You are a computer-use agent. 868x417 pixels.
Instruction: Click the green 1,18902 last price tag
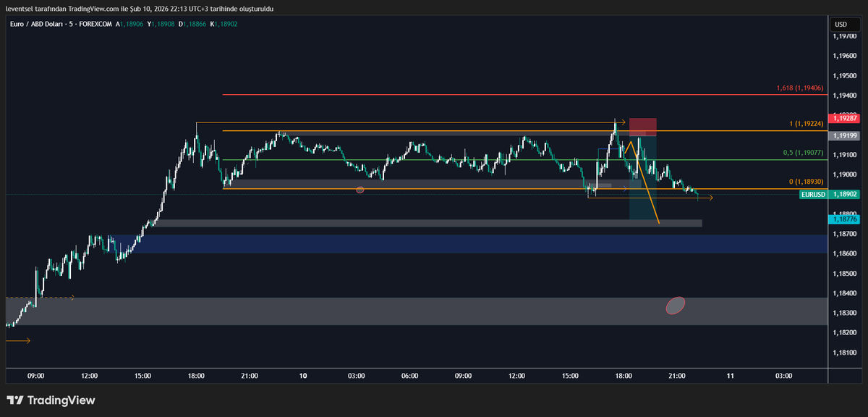point(845,194)
